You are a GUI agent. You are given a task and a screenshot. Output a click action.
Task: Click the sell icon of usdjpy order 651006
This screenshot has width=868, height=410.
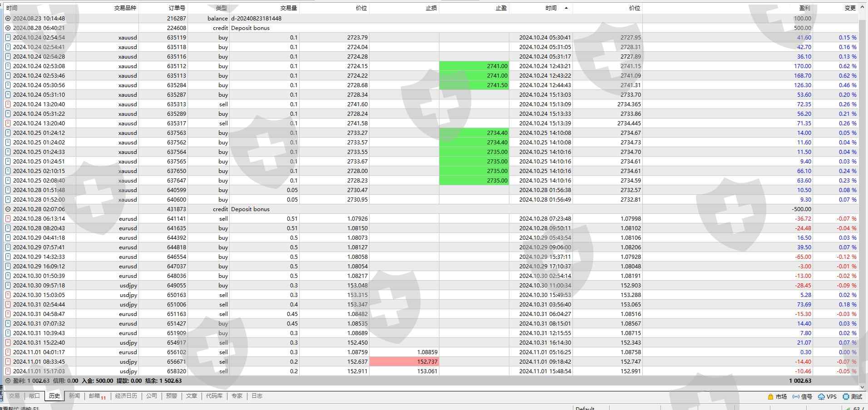(x=8, y=305)
